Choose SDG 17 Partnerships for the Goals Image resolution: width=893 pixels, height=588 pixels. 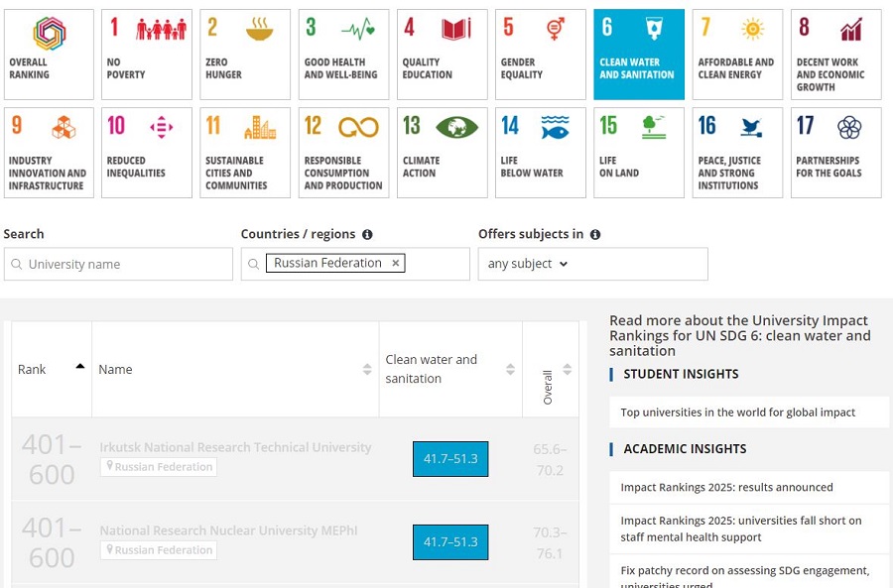click(x=835, y=153)
